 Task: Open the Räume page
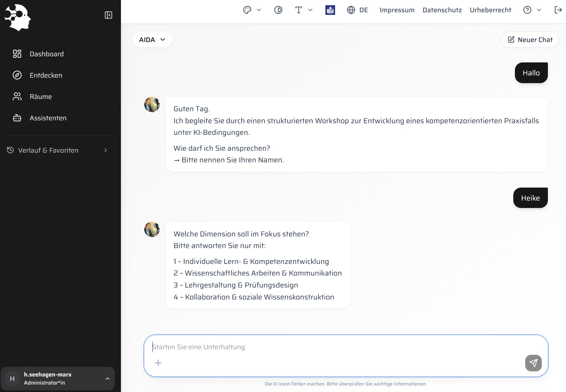coord(41,97)
